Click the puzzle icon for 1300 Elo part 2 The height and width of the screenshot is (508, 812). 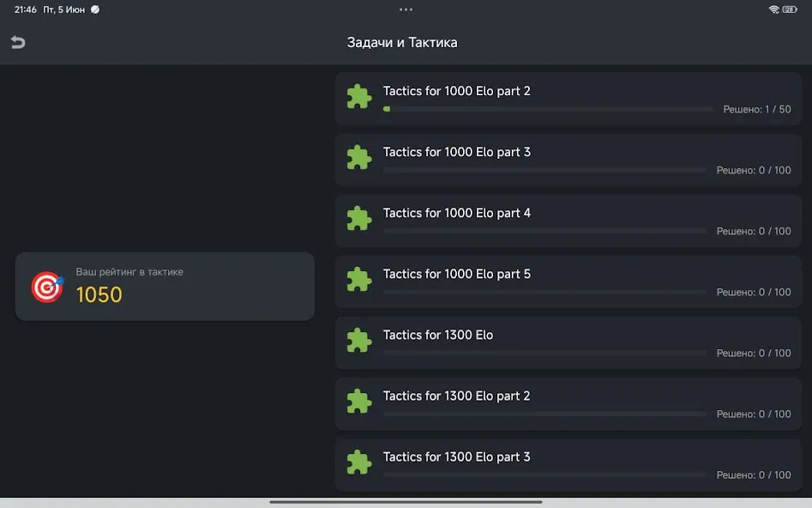359,402
